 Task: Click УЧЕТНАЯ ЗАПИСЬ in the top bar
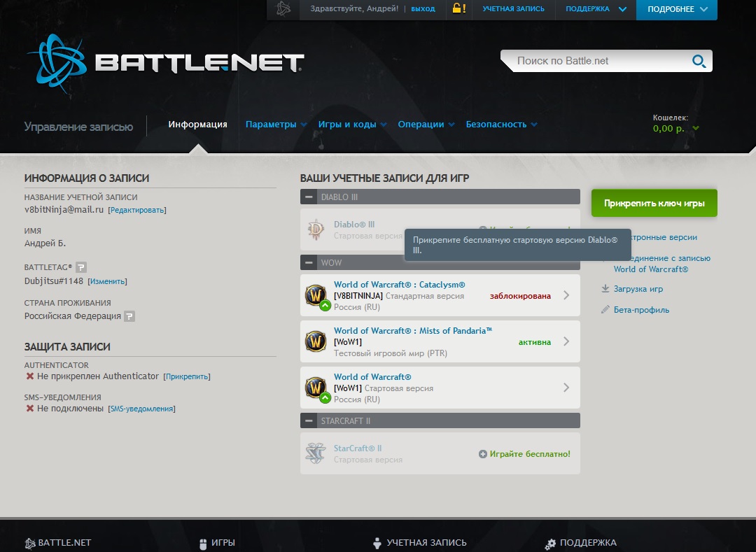pyautogui.click(x=514, y=8)
